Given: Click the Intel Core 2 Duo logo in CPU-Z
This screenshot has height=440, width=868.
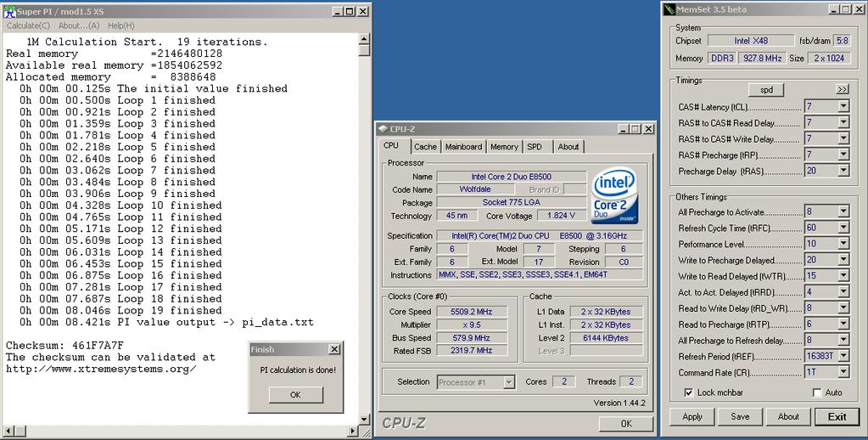Looking at the screenshot, I should pyautogui.click(x=614, y=197).
